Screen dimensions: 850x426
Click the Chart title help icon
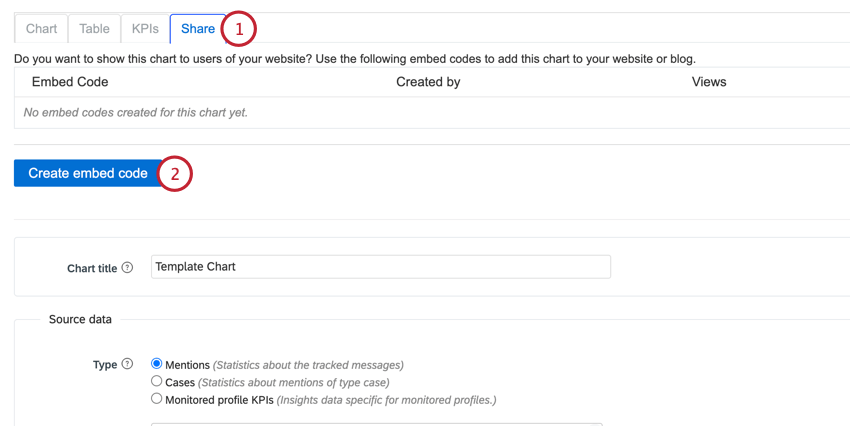[127, 268]
